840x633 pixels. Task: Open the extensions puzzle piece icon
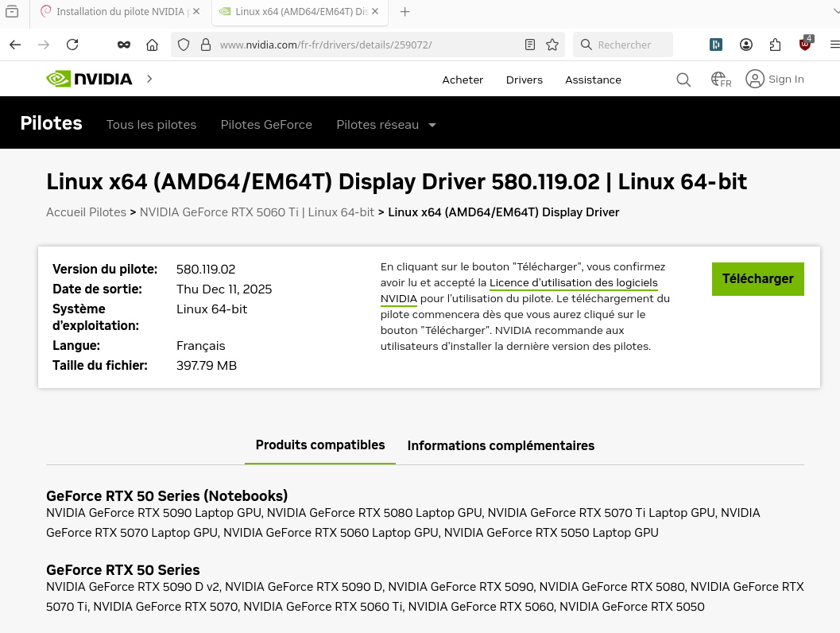(775, 45)
